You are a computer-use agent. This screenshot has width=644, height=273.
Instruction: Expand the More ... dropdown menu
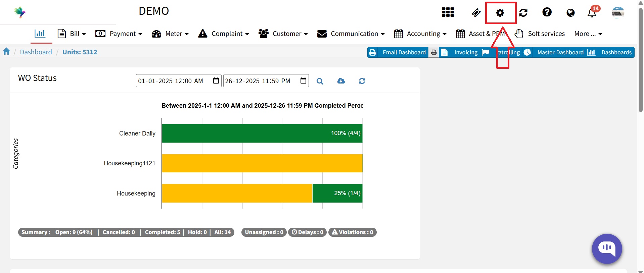[588, 34]
